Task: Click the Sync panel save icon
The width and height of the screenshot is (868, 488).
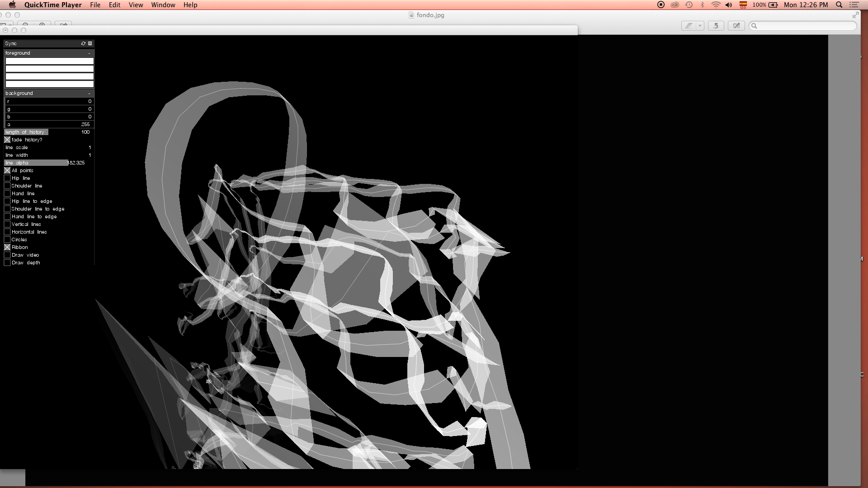Action: pyautogui.click(x=90, y=43)
